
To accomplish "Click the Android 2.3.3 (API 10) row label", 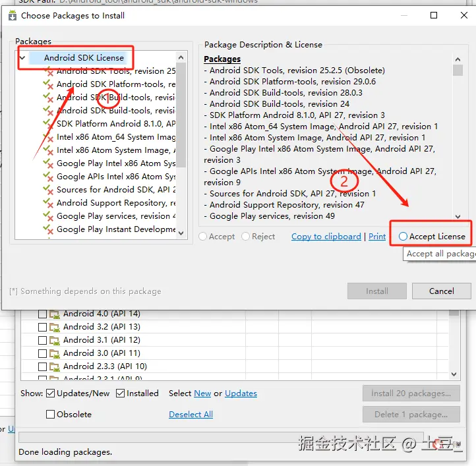I will 105,366.
